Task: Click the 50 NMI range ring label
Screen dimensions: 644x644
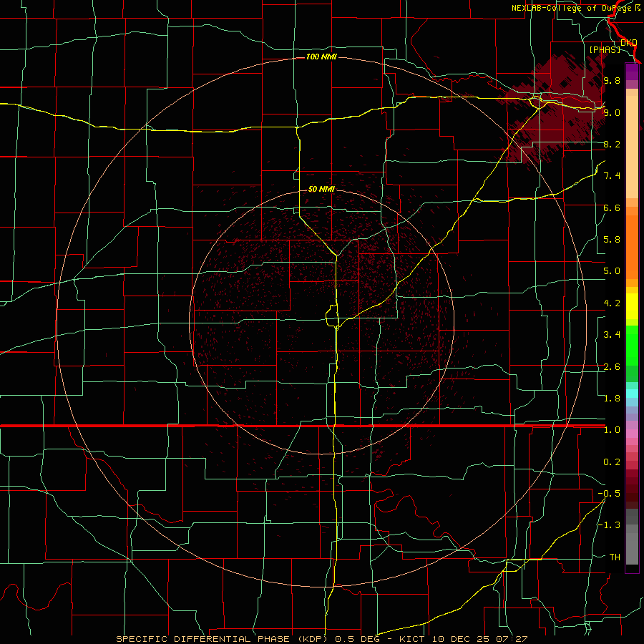Action: [321, 189]
